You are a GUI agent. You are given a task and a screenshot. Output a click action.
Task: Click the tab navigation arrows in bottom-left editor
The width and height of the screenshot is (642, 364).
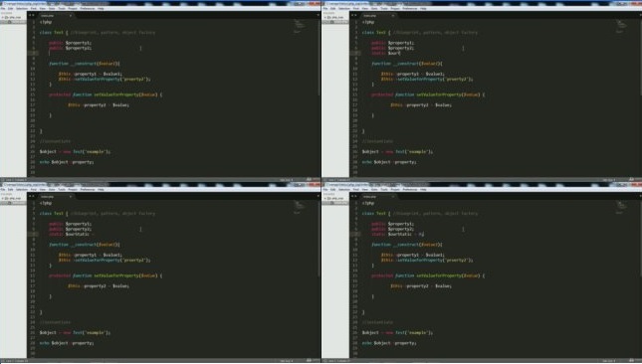[x=31, y=196]
